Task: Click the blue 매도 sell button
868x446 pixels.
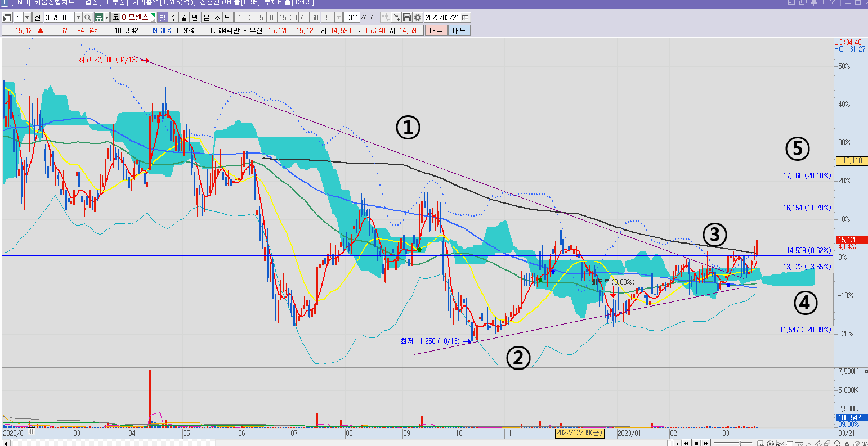Action: click(x=459, y=30)
